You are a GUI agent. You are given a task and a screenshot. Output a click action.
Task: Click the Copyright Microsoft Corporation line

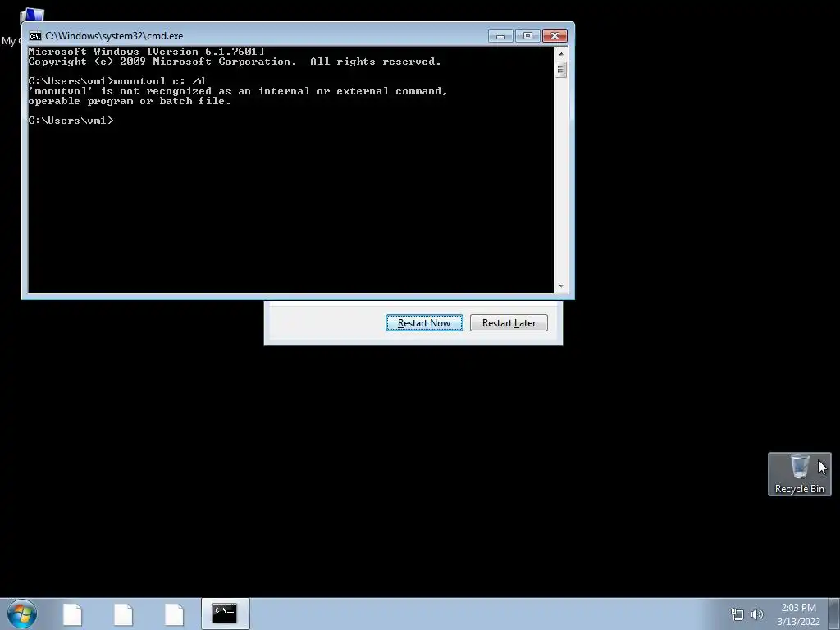click(x=235, y=62)
